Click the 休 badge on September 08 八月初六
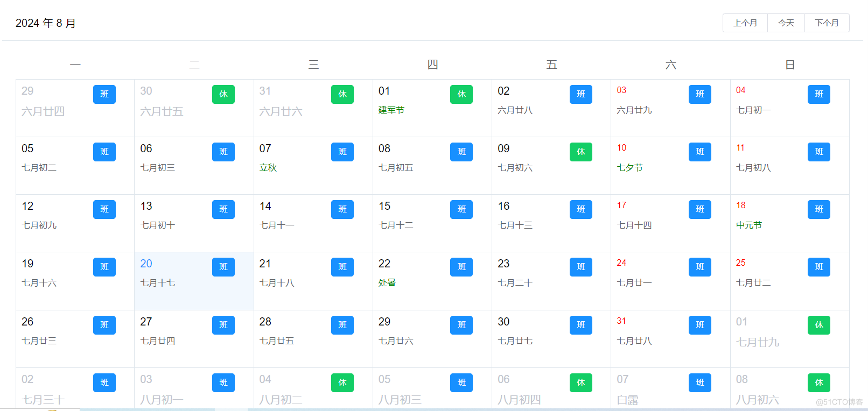 click(x=819, y=382)
